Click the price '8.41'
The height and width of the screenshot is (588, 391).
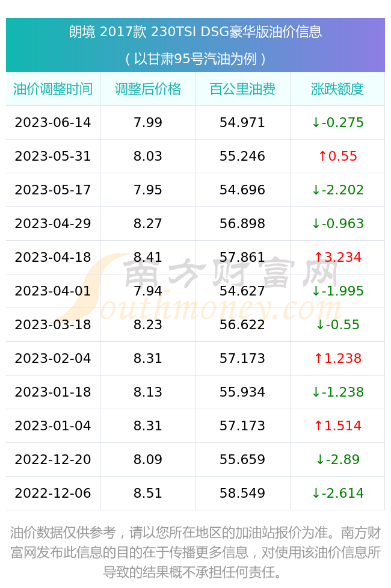click(x=148, y=258)
